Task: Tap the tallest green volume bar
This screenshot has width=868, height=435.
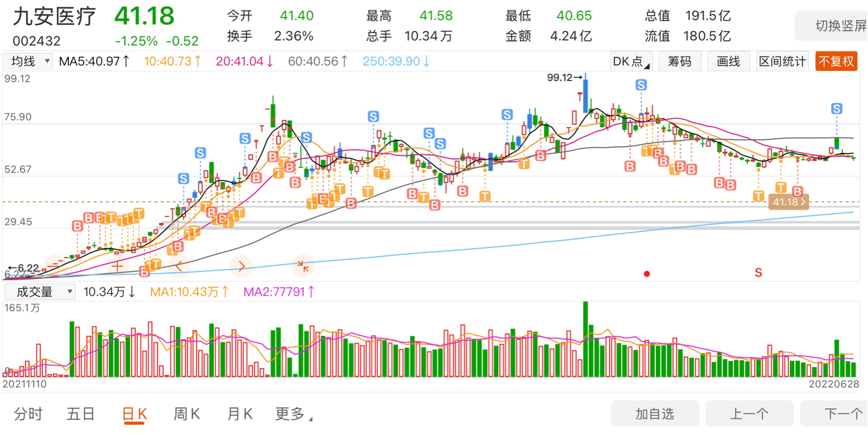Action: pos(585,339)
